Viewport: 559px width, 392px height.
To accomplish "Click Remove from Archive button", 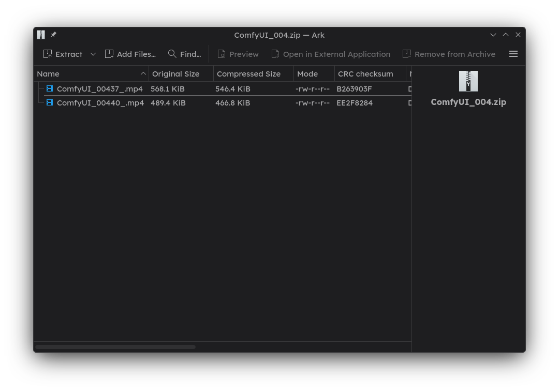I will point(449,54).
